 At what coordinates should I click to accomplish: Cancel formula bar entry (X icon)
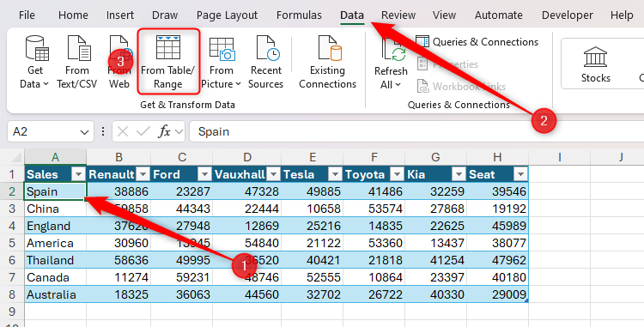pyautogui.click(x=123, y=131)
